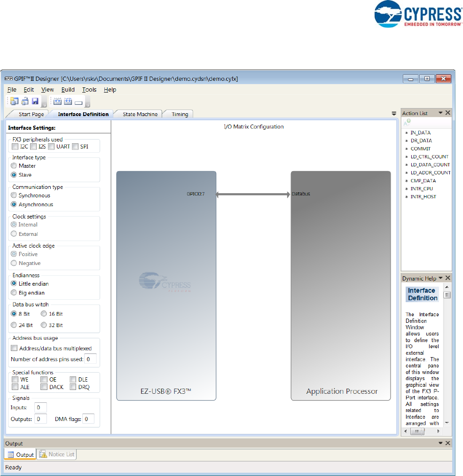Enable the I2C peripheral checkbox
The image size is (463, 476).
[x=15, y=147]
